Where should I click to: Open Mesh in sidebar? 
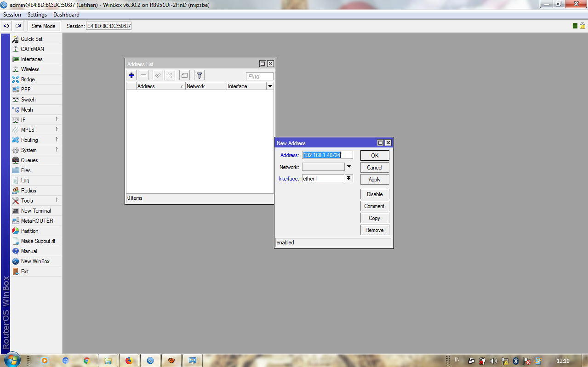(36, 110)
